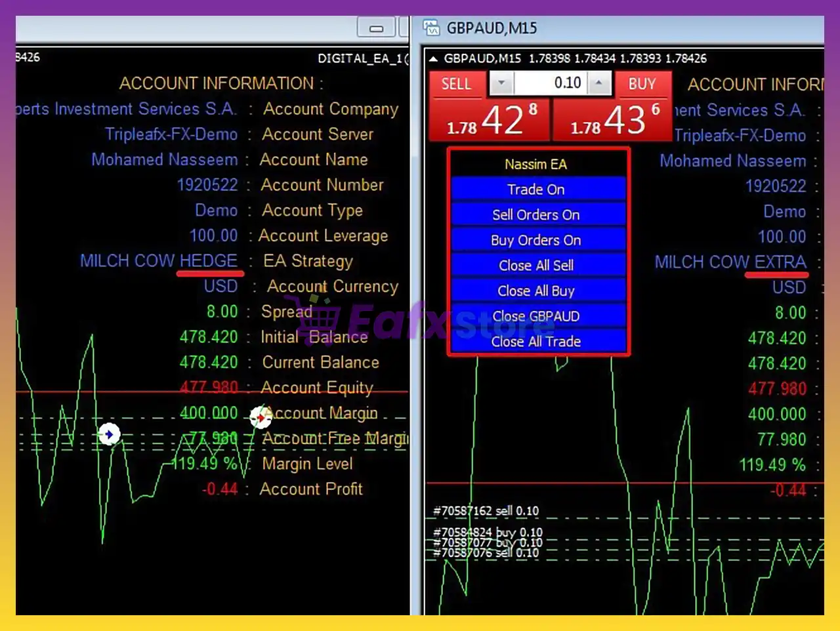Click the minimize button on left chart window
This screenshot has height=631, width=840.
375,28
